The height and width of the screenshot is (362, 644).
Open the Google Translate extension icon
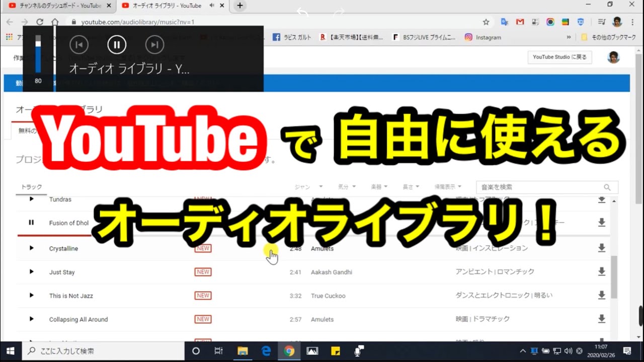pyautogui.click(x=505, y=22)
